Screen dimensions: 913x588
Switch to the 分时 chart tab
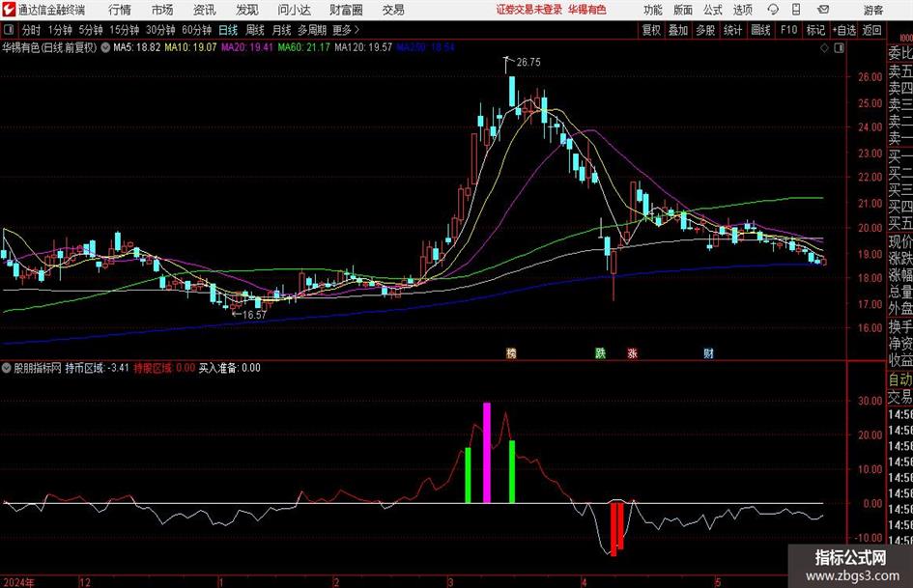tap(32, 30)
